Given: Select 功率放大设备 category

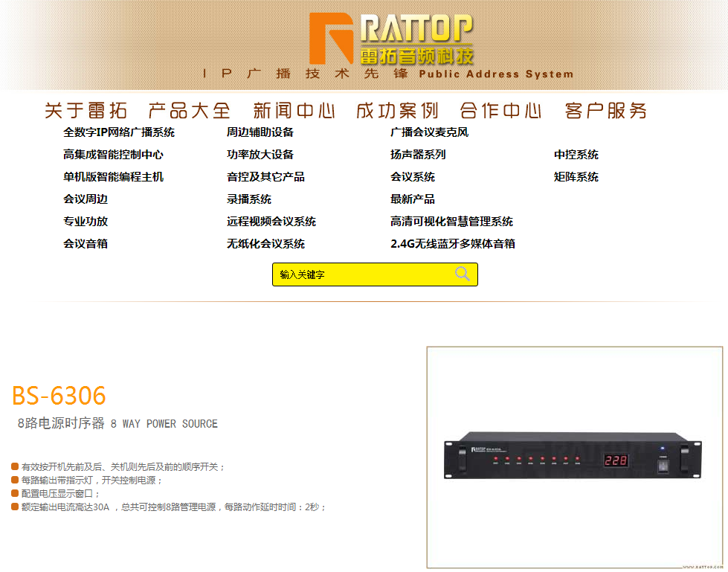Looking at the screenshot, I should 260,155.
